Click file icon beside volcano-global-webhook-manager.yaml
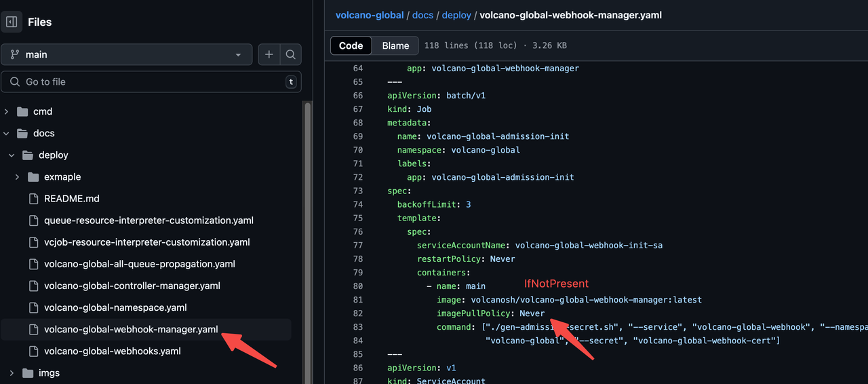Image resolution: width=868 pixels, height=384 pixels. (33, 329)
